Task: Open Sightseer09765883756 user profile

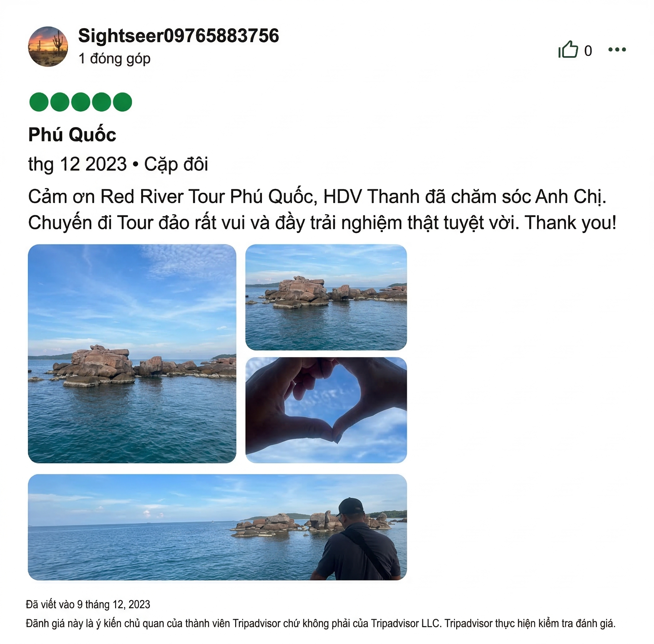Action: (x=179, y=36)
